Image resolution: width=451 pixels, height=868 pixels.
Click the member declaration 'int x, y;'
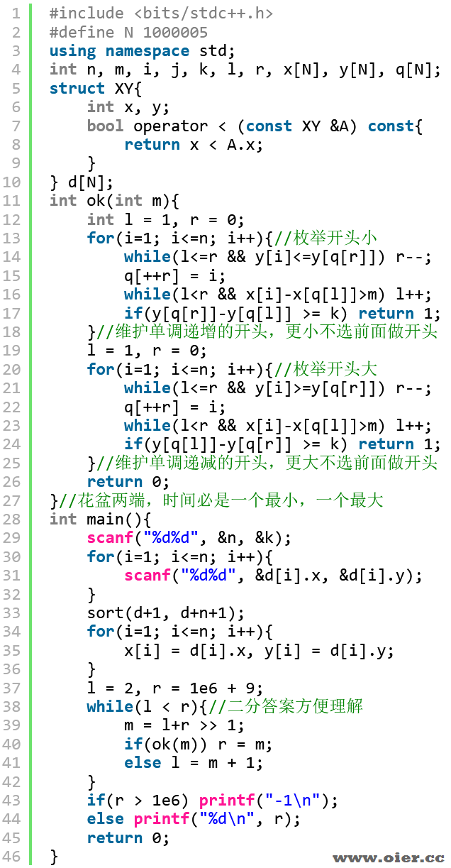[128, 106]
